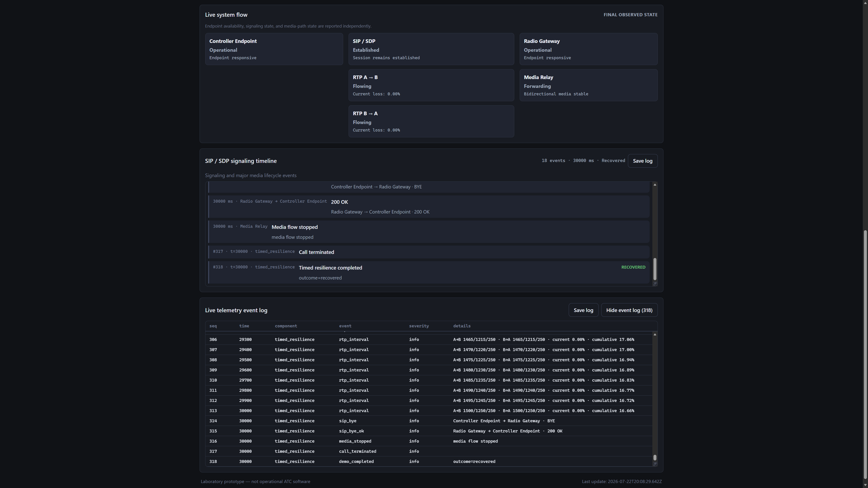
Task: Select the SIP / SDP status card
Action: tap(431, 49)
